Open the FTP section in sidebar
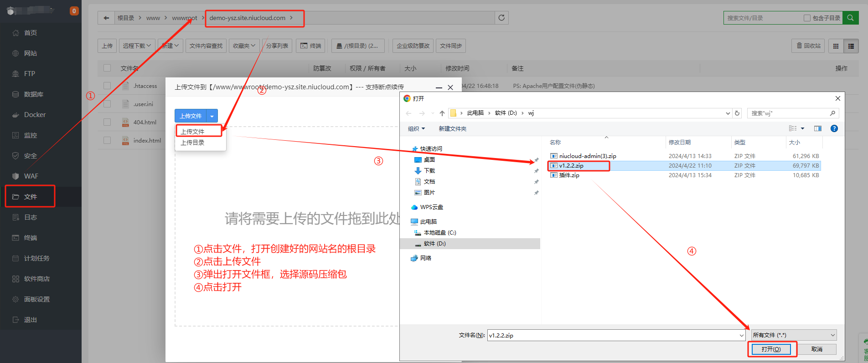868x363 pixels. (x=30, y=74)
